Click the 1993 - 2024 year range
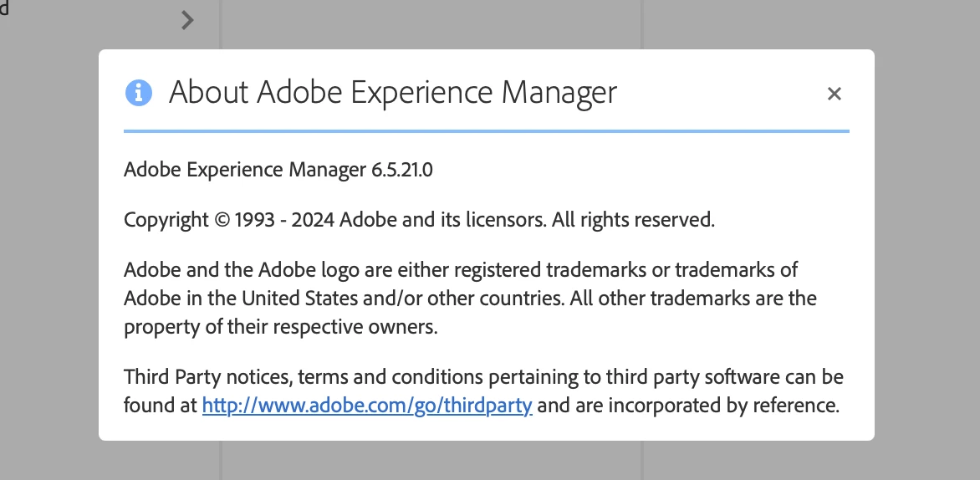This screenshot has height=480, width=980. coord(286,221)
